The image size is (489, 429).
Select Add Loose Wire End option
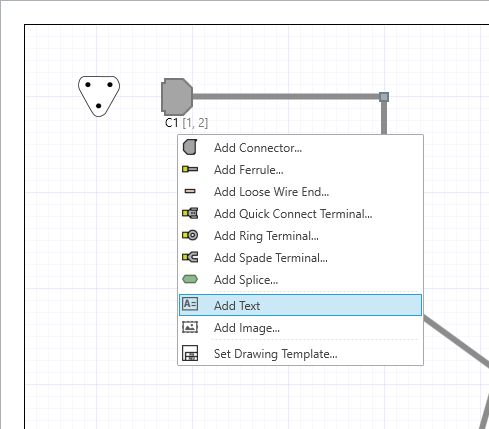300,192
